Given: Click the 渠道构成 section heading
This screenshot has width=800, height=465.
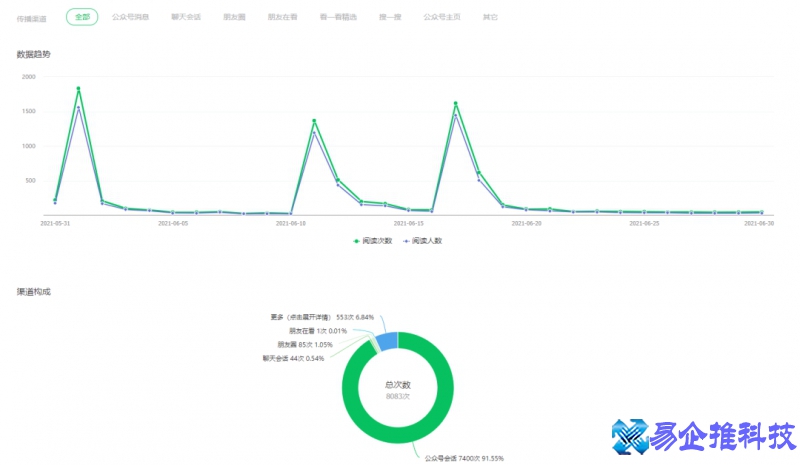Looking at the screenshot, I should 34,292.
